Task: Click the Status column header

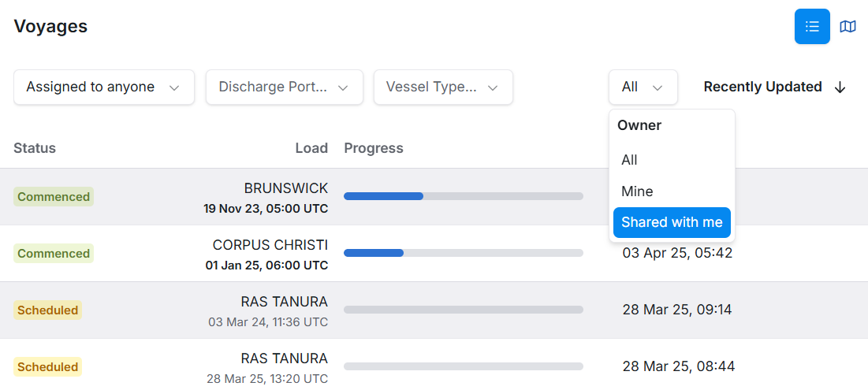Action: pos(35,148)
